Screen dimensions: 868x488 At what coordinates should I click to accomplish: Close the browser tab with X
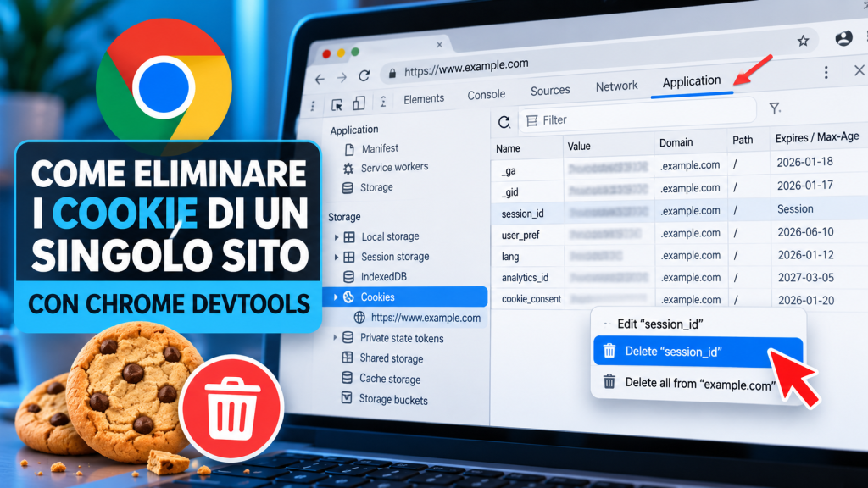[x=440, y=44]
